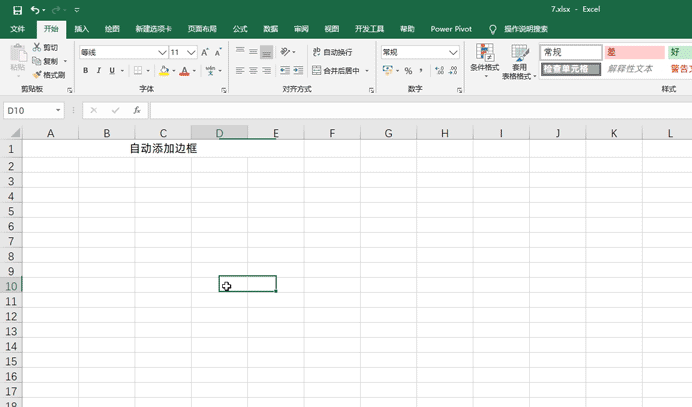Open the font name dropdown
The height and width of the screenshot is (407, 692).
(162, 52)
